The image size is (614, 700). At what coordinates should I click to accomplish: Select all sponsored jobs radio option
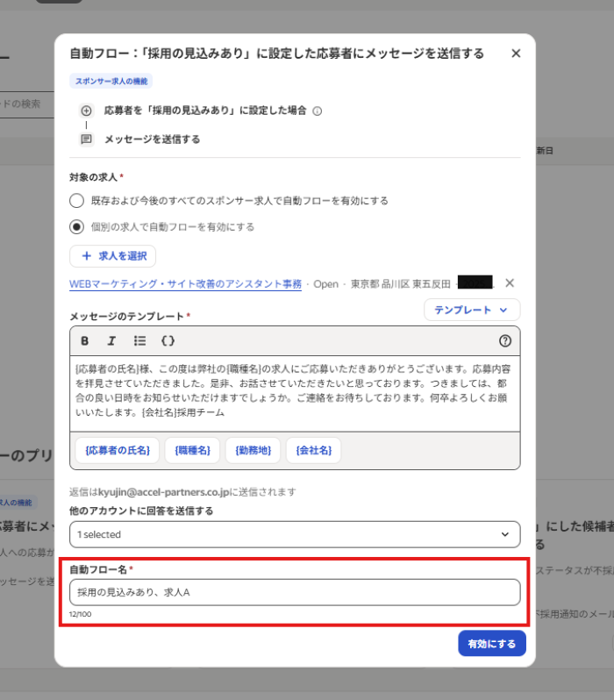point(77,200)
